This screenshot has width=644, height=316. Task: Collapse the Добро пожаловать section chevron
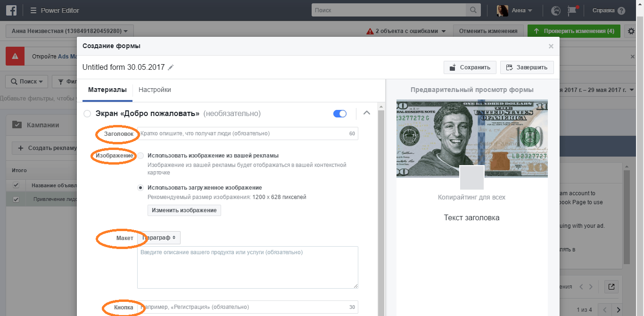tap(366, 113)
